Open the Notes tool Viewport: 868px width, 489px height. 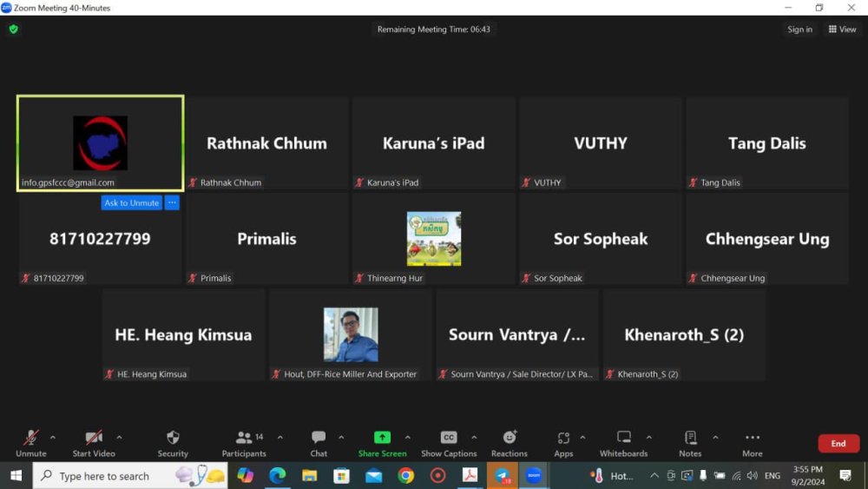[x=690, y=438]
